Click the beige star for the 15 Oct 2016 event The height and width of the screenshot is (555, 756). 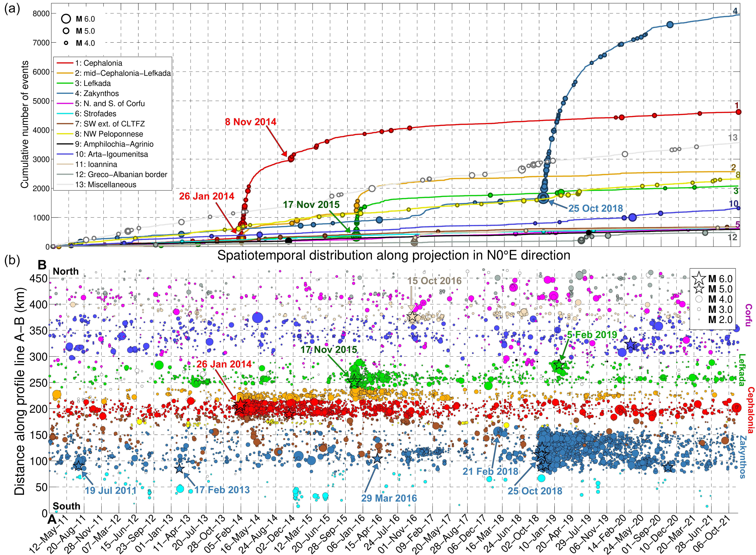point(412,317)
